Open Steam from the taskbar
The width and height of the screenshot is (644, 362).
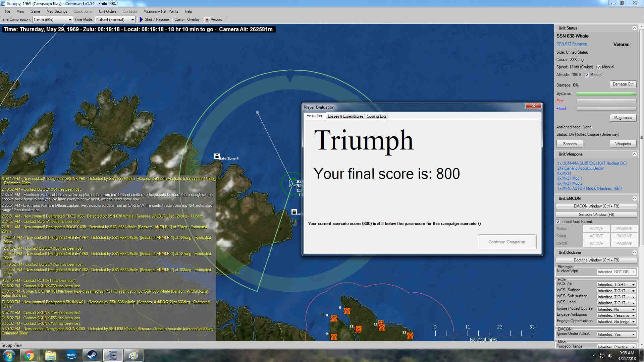pyautogui.click(x=92, y=355)
